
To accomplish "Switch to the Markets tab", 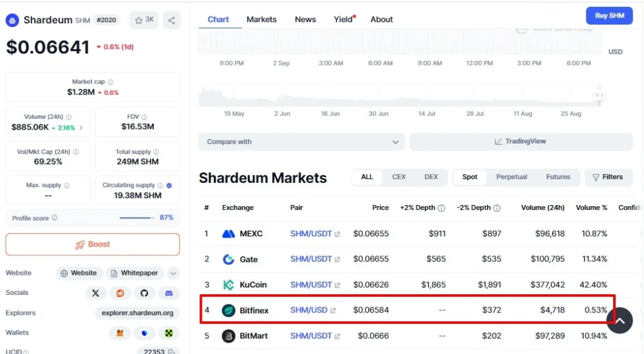I will [x=262, y=19].
